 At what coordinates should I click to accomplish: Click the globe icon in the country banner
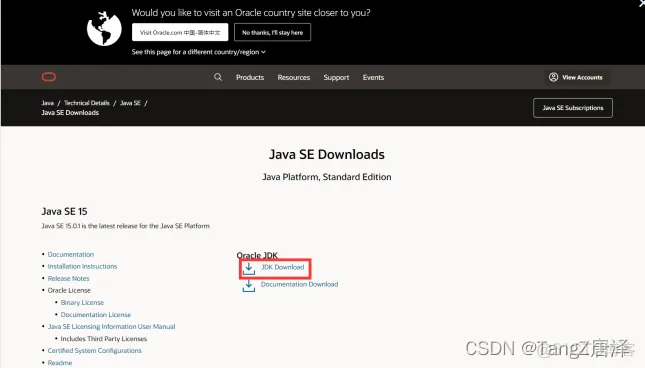(104, 28)
